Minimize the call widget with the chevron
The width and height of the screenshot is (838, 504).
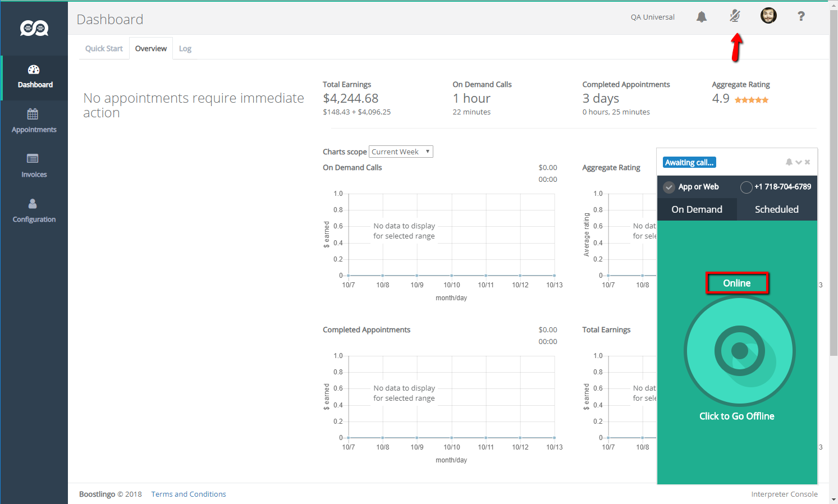point(798,162)
